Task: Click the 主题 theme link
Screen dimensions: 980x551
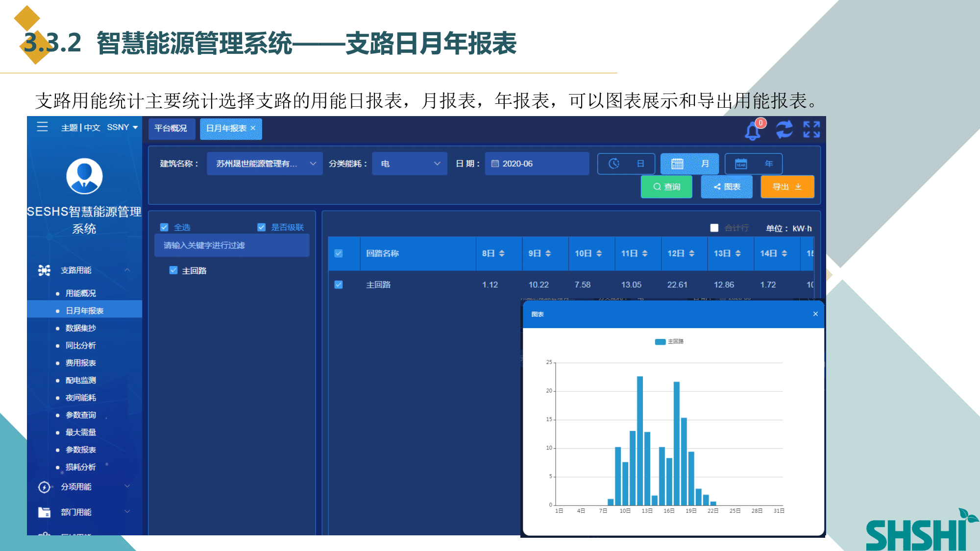Action: click(x=69, y=128)
